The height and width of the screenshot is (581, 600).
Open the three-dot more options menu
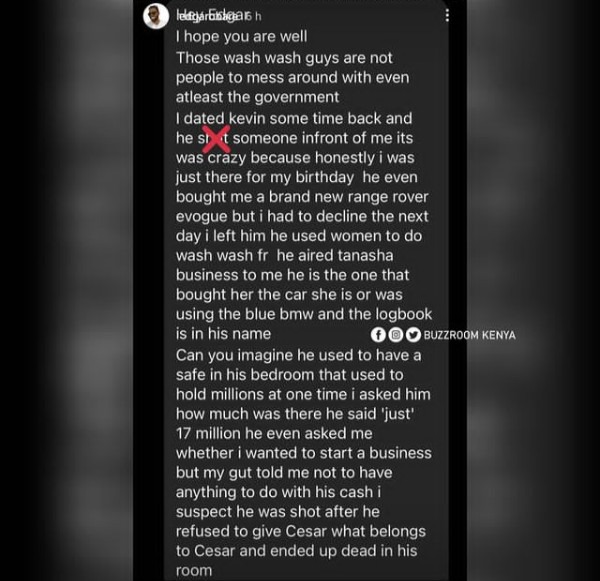pos(447,16)
